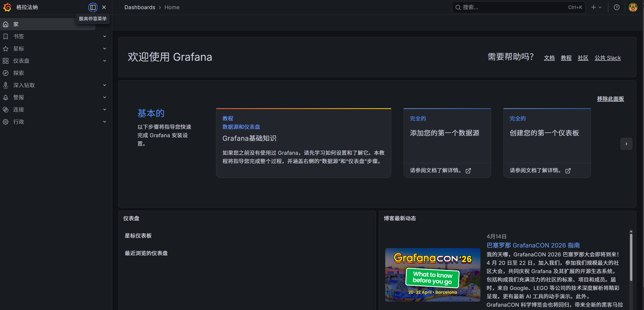Open the 公共 Slack link

click(x=607, y=58)
